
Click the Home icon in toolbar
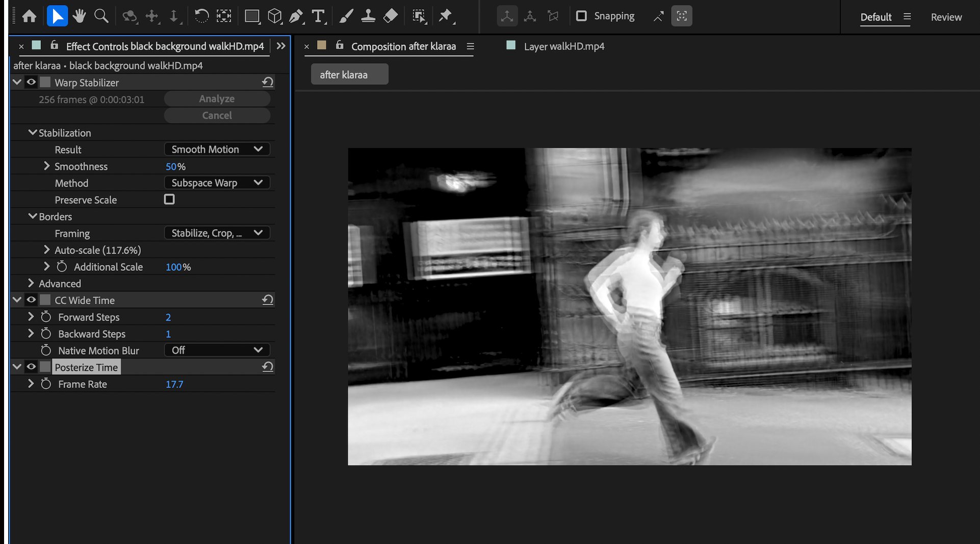29,16
